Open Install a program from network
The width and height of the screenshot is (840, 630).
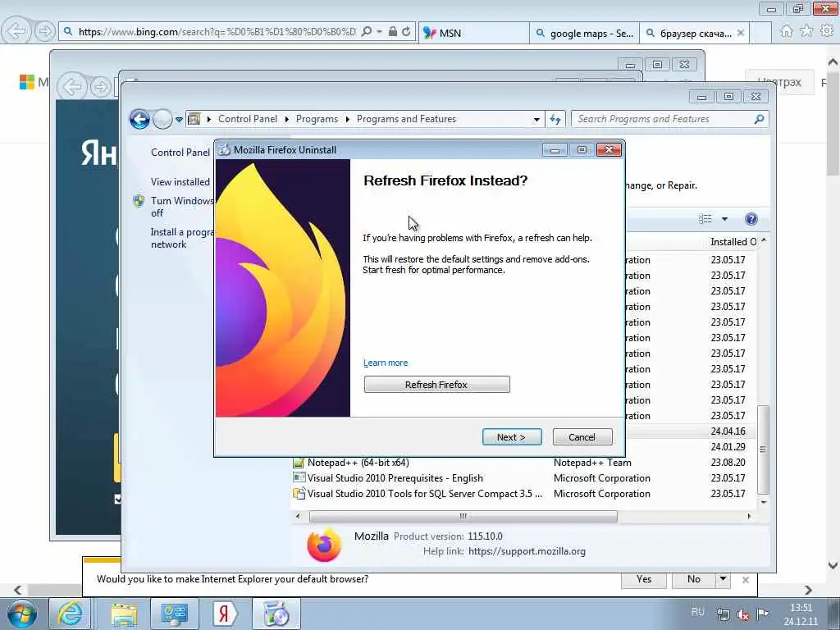(181, 238)
